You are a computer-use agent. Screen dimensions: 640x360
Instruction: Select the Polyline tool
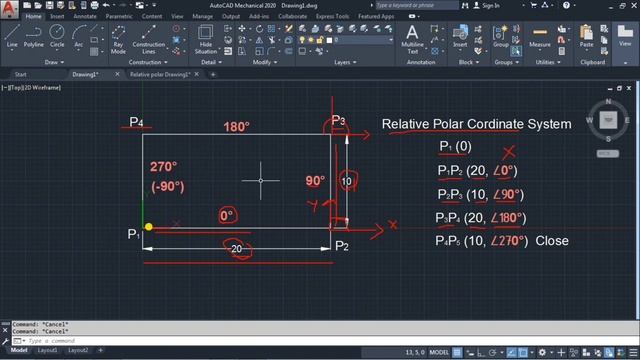click(33, 36)
